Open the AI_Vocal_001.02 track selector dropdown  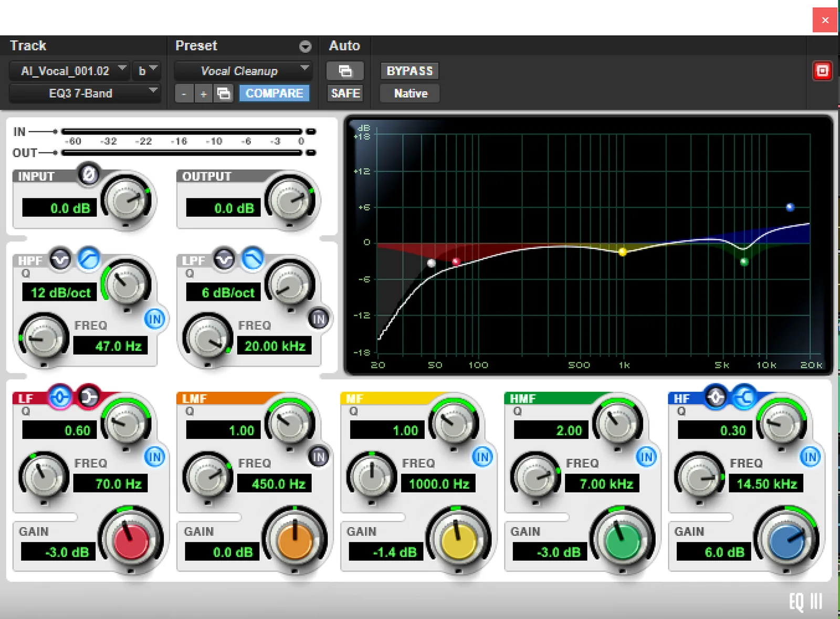click(69, 71)
